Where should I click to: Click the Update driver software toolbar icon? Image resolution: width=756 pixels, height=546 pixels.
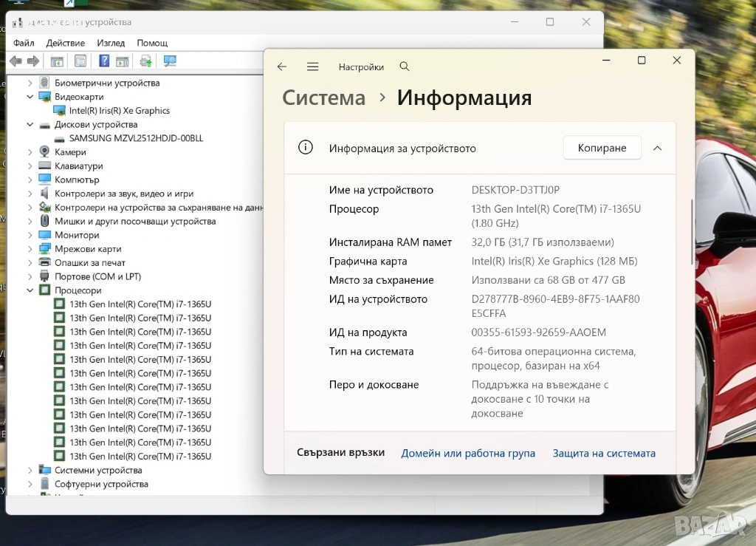click(x=145, y=61)
